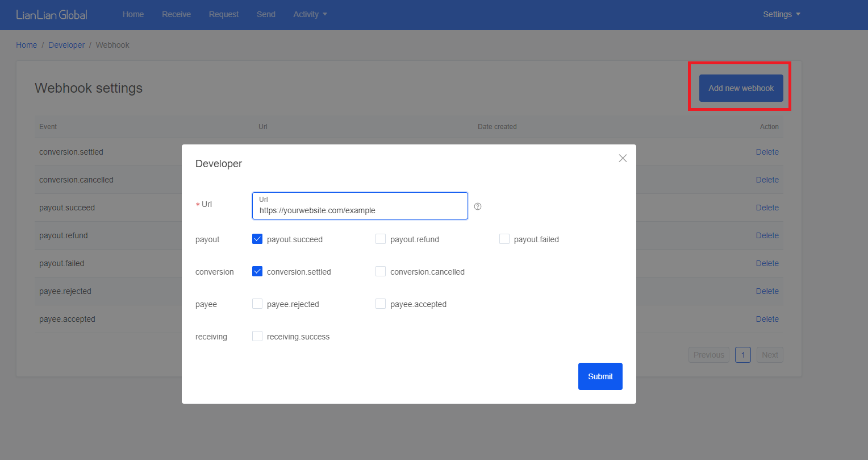Screen dimensions: 868x460
Task: Expand the Settings dropdown menu
Action: click(x=781, y=14)
